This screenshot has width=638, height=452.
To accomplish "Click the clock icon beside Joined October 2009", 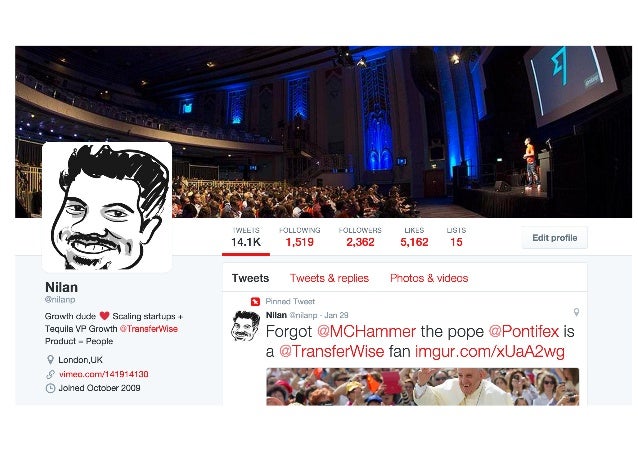I will pyautogui.click(x=50, y=388).
